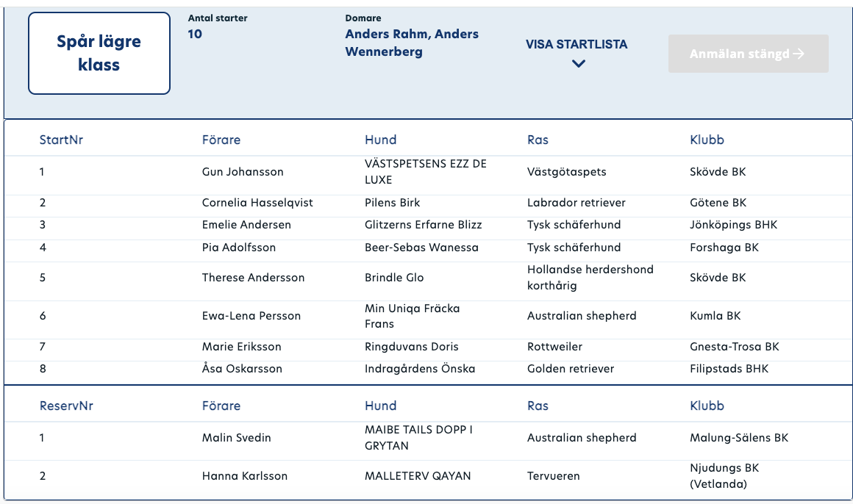The width and height of the screenshot is (853, 504).
Task: Click the Klubb header in start list
Action: (707, 140)
